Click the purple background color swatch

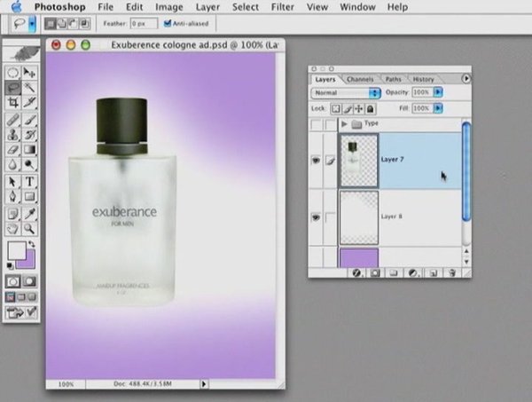click(x=27, y=261)
